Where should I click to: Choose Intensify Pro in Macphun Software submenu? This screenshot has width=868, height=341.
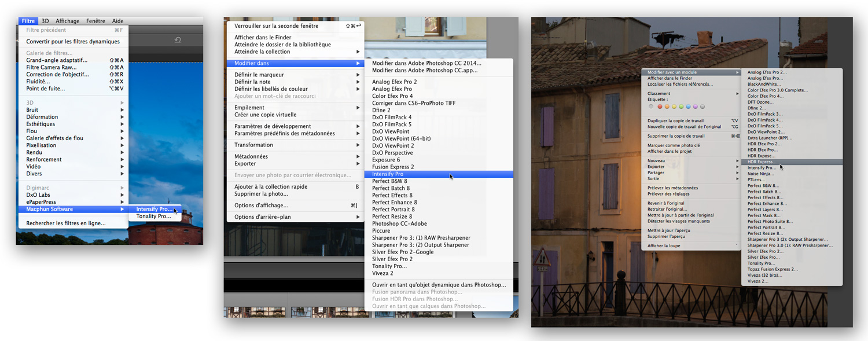click(155, 209)
